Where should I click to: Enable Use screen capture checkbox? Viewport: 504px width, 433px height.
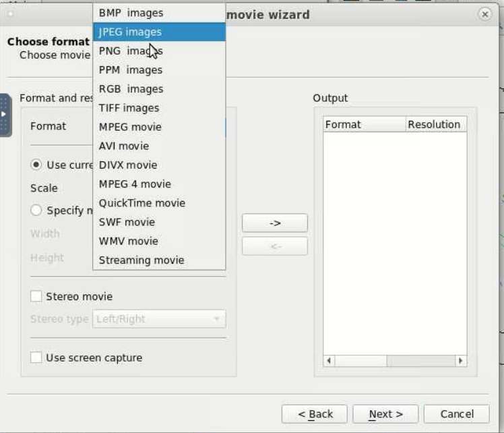pos(36,357)
